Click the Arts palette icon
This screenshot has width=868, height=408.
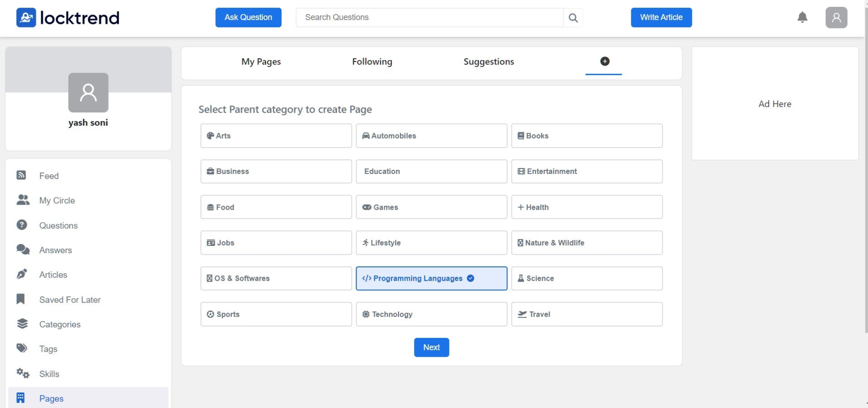pyautogui.click(x=210, y=135)
